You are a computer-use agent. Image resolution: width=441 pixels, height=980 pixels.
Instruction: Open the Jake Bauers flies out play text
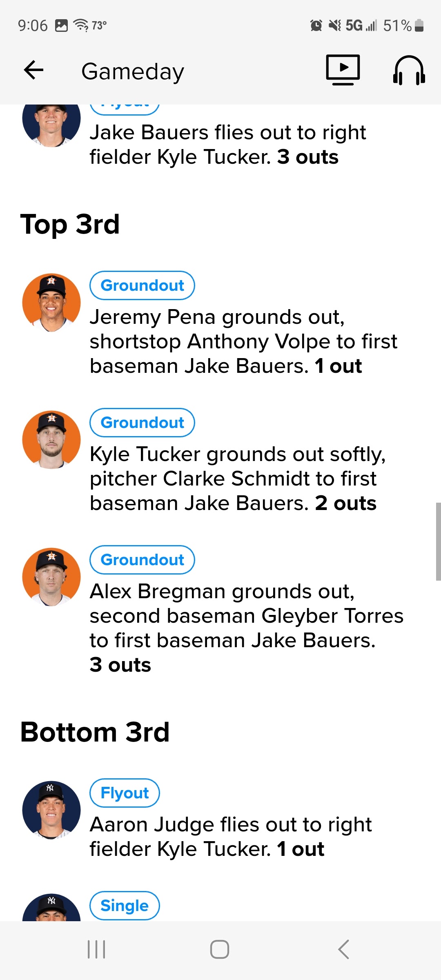coord(227,145)
